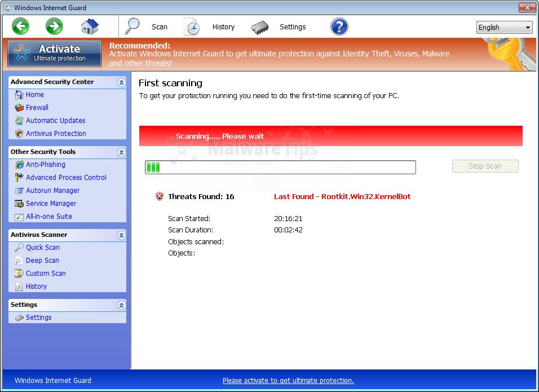Click the Activate Ultimate protection banner
The image size is (539, 392).
coord(54,54)
